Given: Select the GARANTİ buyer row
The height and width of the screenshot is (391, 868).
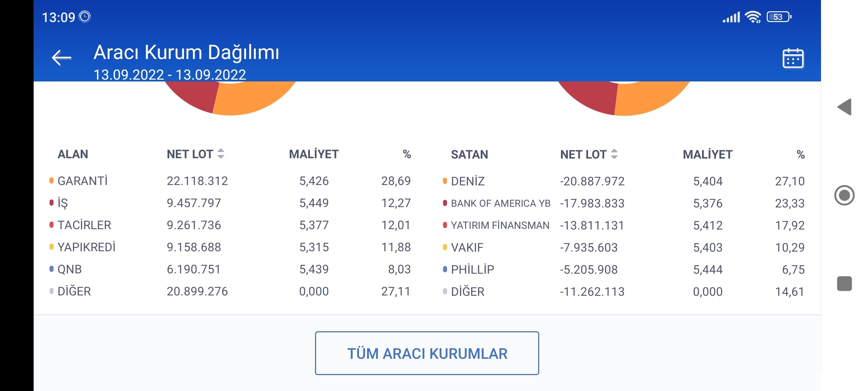Looking at the screenshot, I should 230,181.
